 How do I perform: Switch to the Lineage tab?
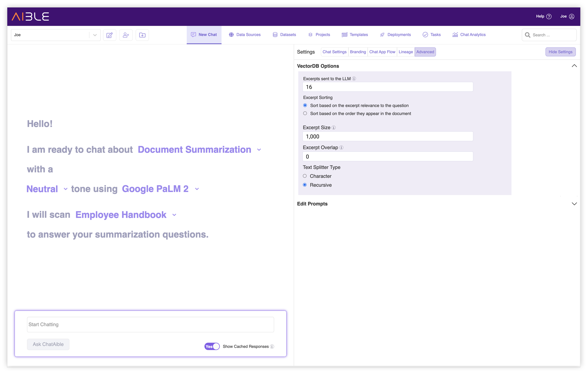[x=406, y=52]
